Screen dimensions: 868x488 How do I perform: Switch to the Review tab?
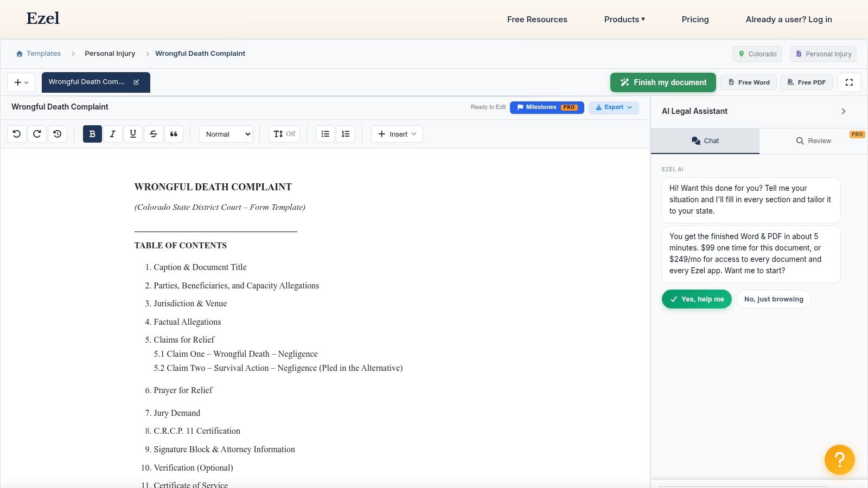pyautogui.click(x=813, y=141)
